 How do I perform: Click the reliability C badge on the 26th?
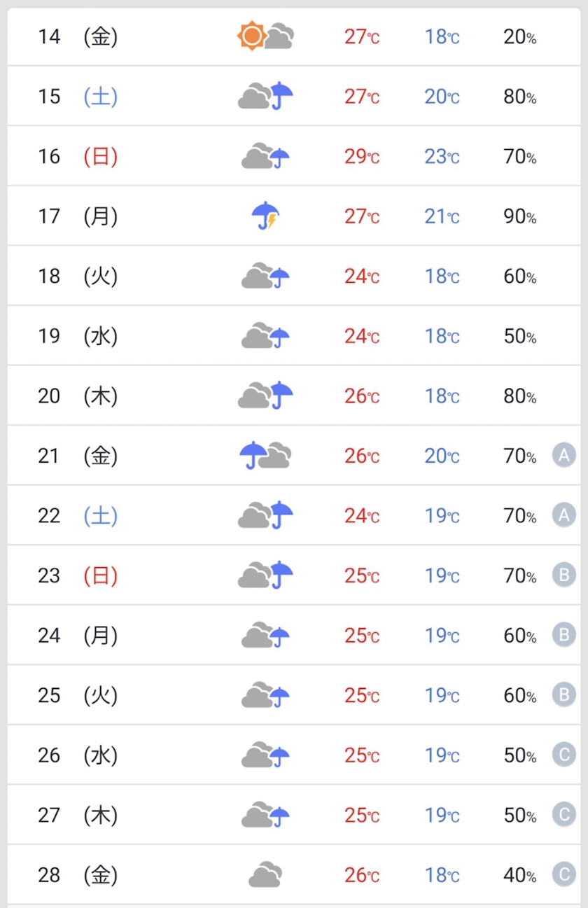(x=563, y=755)
